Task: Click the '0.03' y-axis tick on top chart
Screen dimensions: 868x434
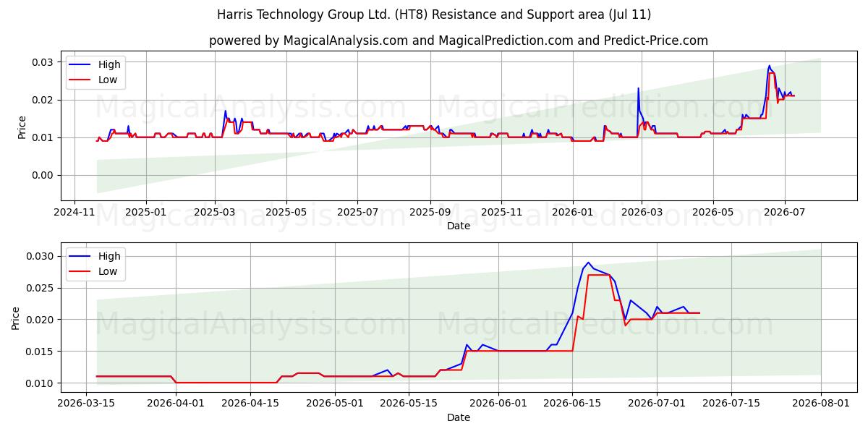Action: (44, 62)
